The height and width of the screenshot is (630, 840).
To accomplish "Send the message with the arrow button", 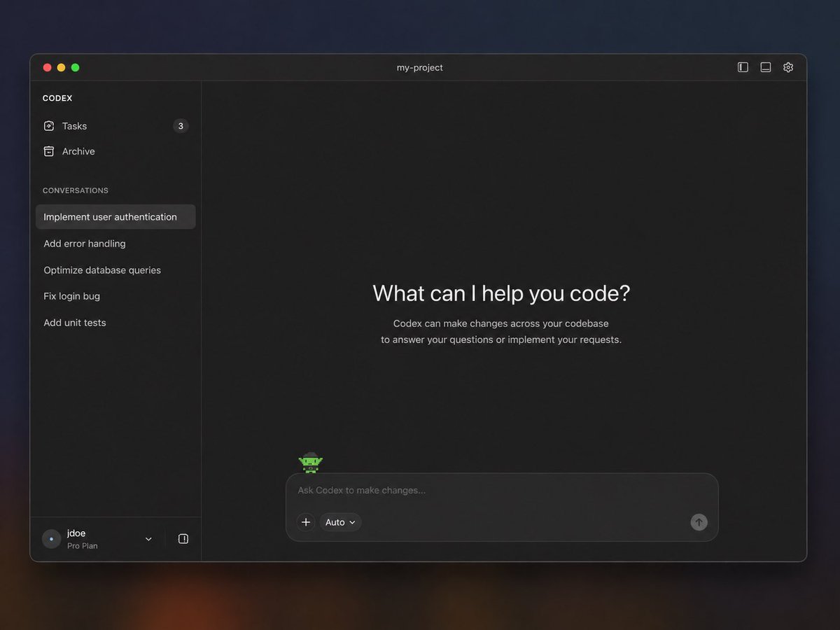I will pyautogui.click(x=699, y=522).
